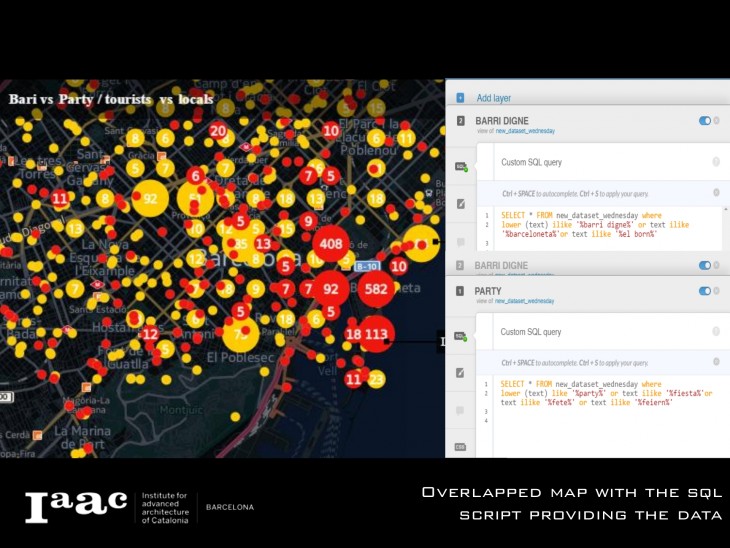
Task: Dismiss the autocomplete hint in BARRI DIGNE editor
Action: coord(716,192)
